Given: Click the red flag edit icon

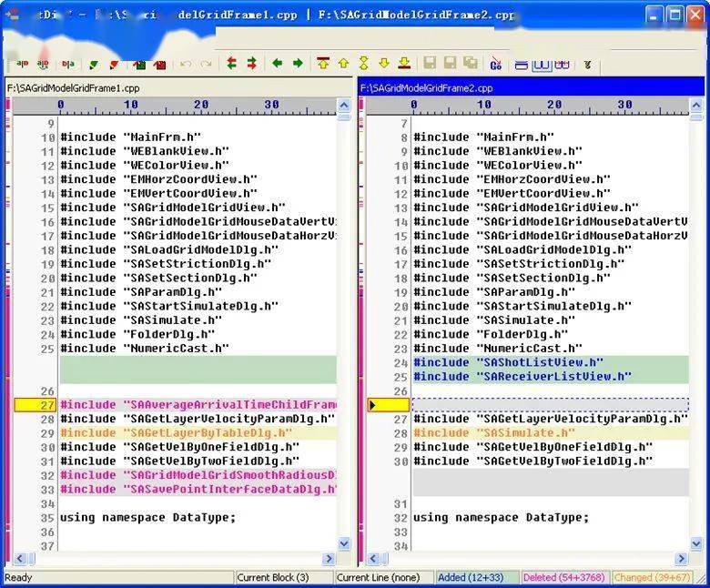Looking at the screenshot, I should [x=114, y=65].
